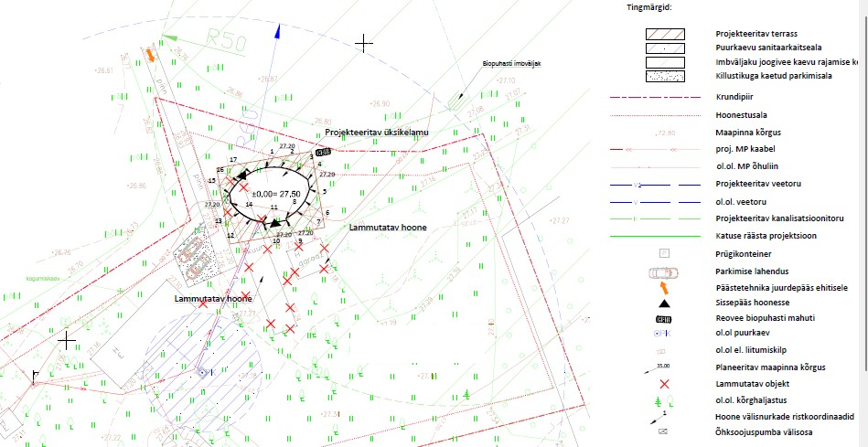Select the Biopuhasti imbväljak label
This screenshot has width=868, height=447.
point(511,64)
